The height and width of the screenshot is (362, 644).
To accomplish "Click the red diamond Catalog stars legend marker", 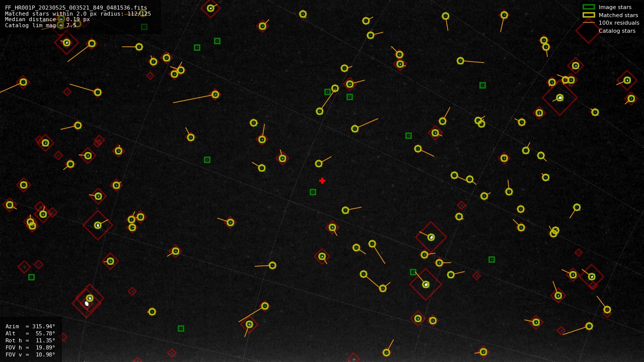I will [x=589, y=31].
